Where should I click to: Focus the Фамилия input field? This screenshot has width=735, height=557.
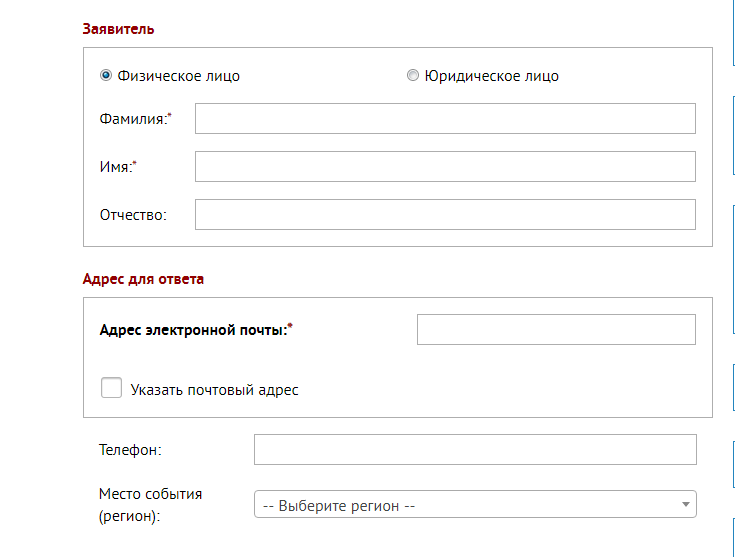click(x=445, y=119)
